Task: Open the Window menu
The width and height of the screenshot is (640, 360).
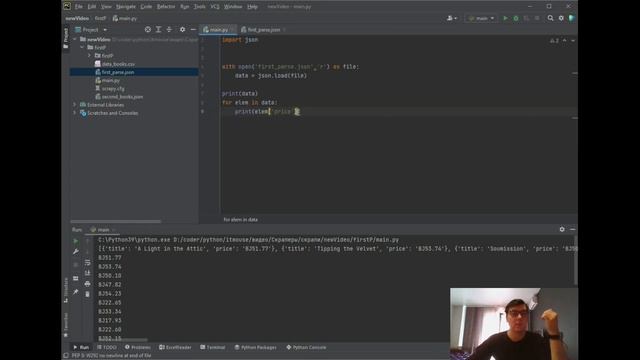Action: [x=233, y=7]
